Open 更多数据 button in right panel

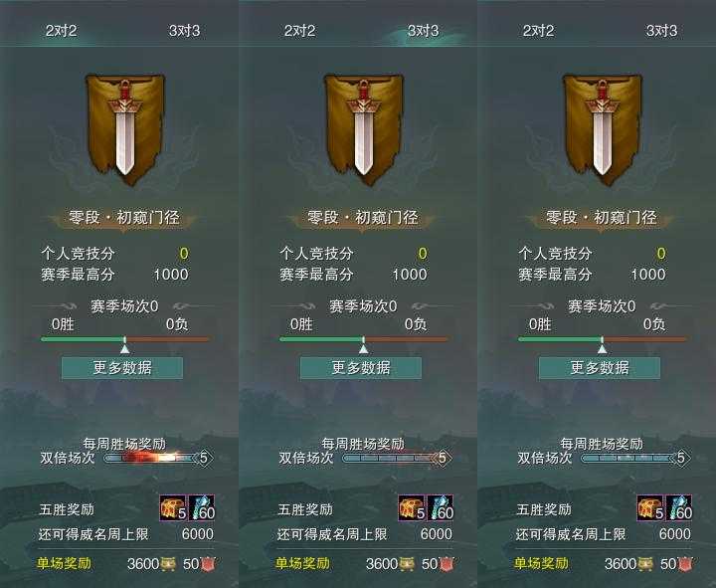click(600, 368)
